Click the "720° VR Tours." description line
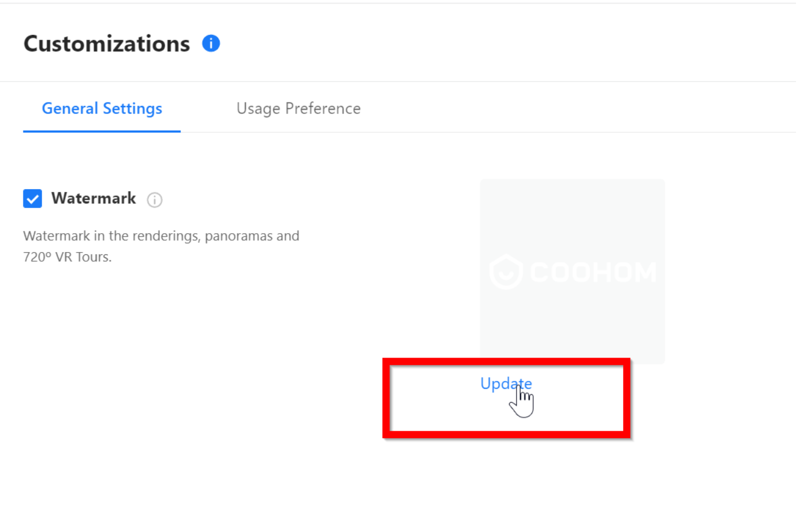The width and height of the screenshot is (812, 519). click(68, 257)
